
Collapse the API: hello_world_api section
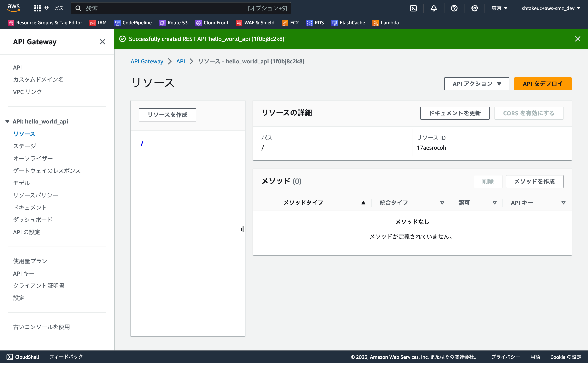tap(7, 121)
